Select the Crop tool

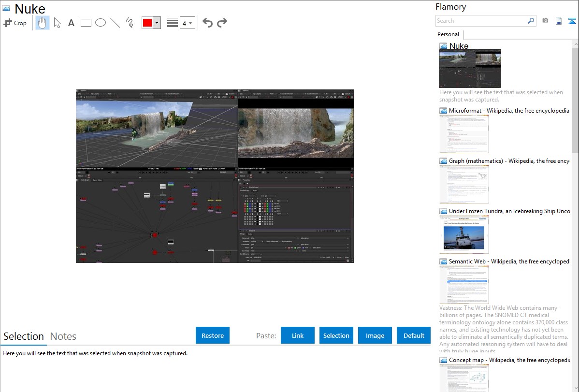[x=15, y=23]
